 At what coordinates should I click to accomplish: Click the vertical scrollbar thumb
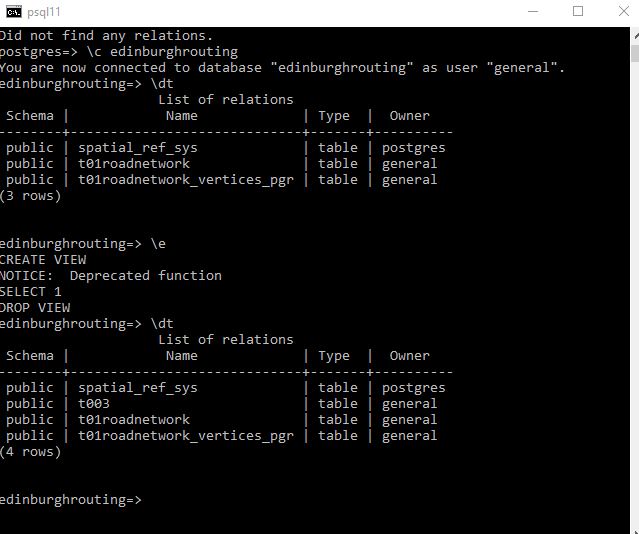coord(635,53)
